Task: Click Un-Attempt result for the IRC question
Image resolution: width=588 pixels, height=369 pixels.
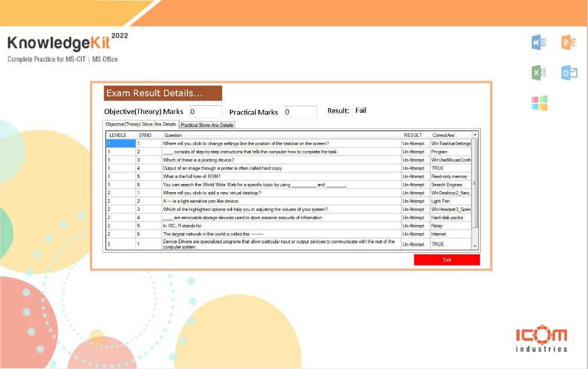Action: pyautogui.click(x=416, y=226)
